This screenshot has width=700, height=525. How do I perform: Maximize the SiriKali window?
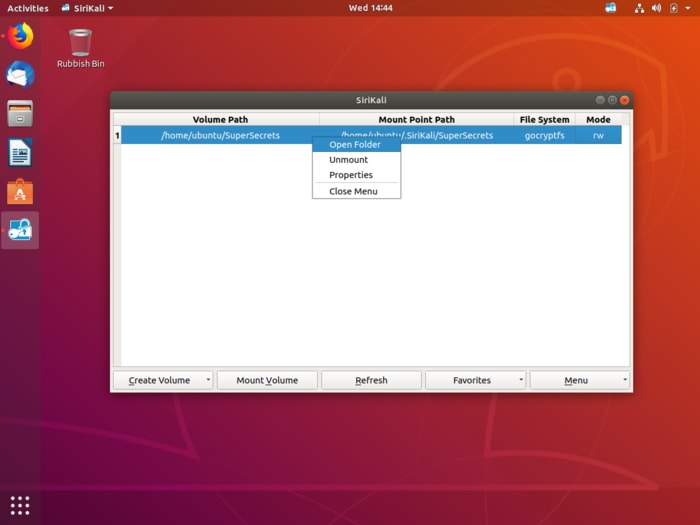pos(612,100)
